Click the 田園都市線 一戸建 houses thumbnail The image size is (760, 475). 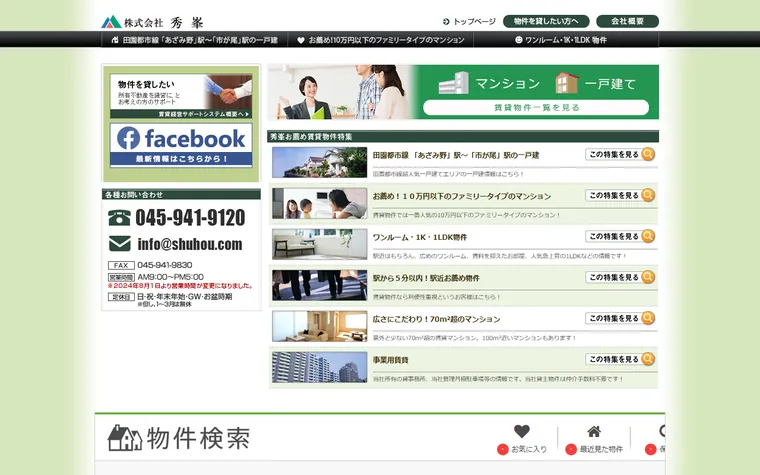[x=319, y=162]
